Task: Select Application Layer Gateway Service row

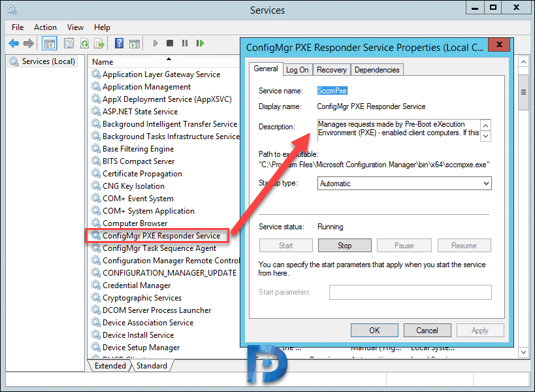Action: tap(161, 74)
